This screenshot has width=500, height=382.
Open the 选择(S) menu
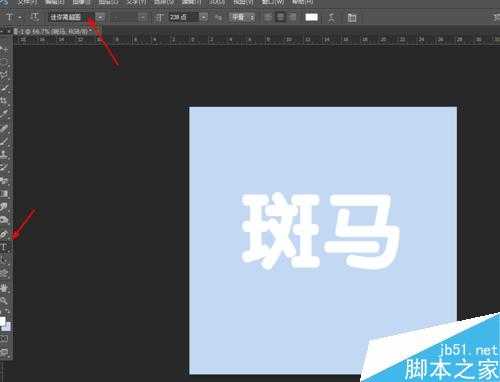(163, 2)
